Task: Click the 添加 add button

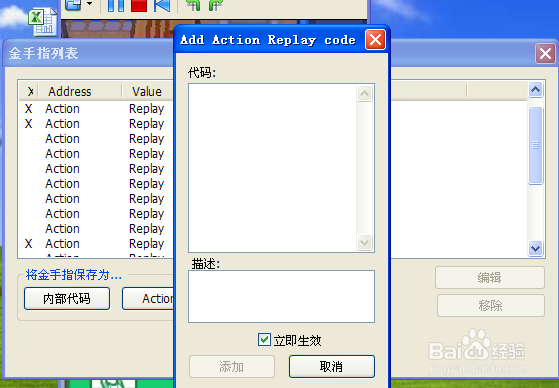Action: 232,366
